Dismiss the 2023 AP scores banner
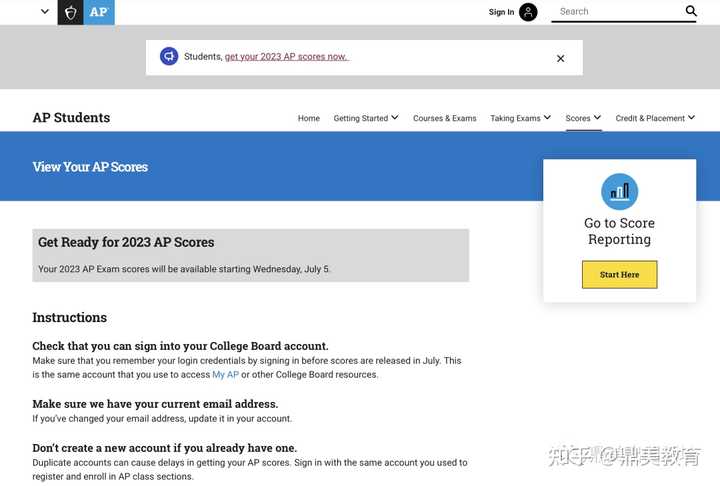This screenshot has height=486, width=720. coord(561,58)
